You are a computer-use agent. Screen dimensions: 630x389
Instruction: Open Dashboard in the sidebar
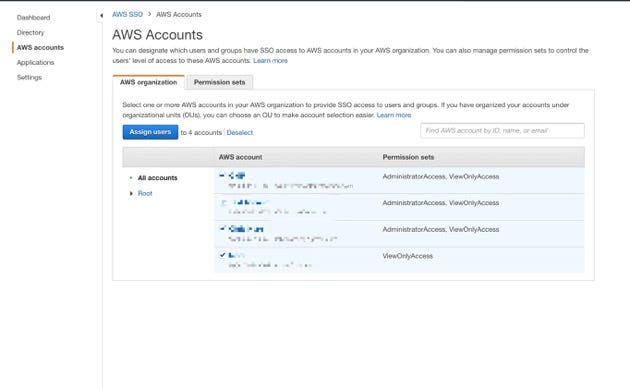pyautogui.click(x=33, y=18)
